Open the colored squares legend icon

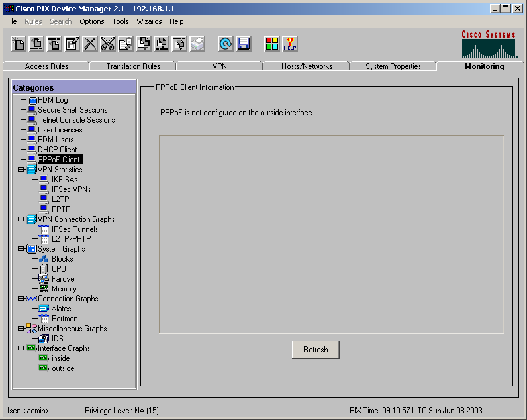point(272,44)
